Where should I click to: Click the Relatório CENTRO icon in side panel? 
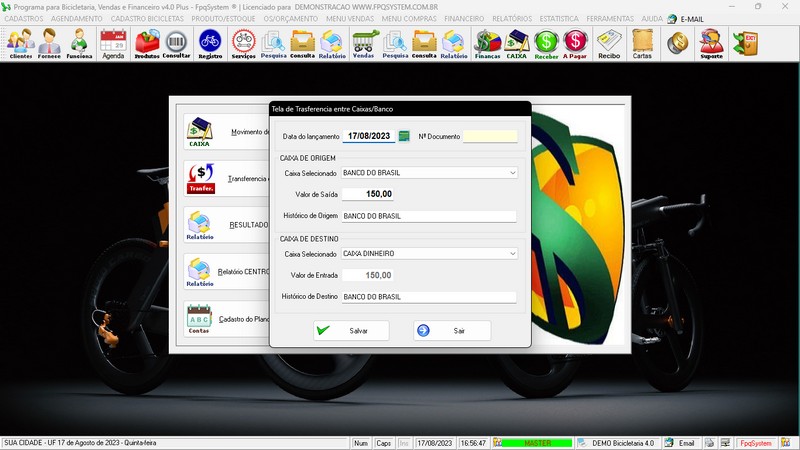tap(199, 272)
